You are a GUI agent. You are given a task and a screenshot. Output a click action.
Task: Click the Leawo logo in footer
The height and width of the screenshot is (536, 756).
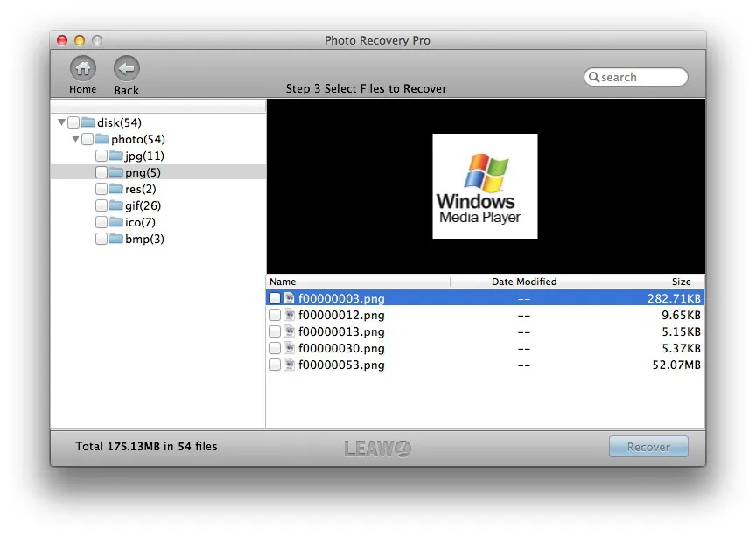point(377,449)
